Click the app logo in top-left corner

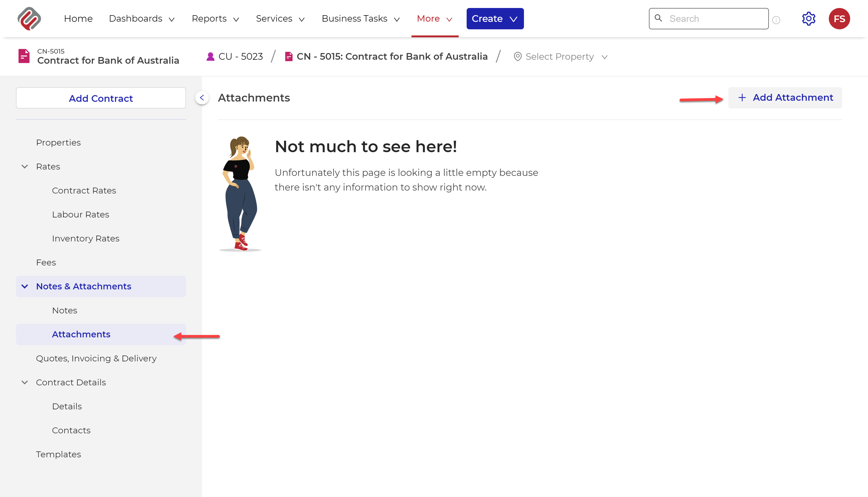click(x=29, y=18)
